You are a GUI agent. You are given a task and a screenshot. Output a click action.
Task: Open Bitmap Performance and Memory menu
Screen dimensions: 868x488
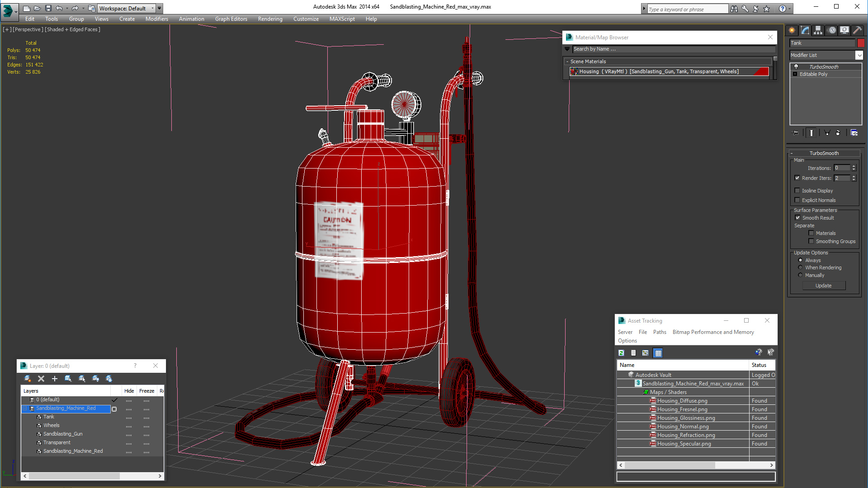[x=713, y=332]
